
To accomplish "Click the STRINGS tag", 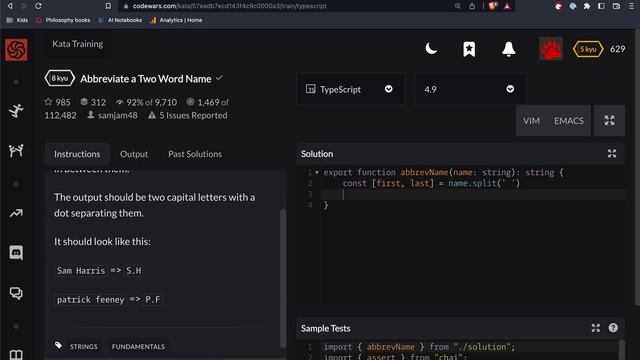I will coord(84,347).
